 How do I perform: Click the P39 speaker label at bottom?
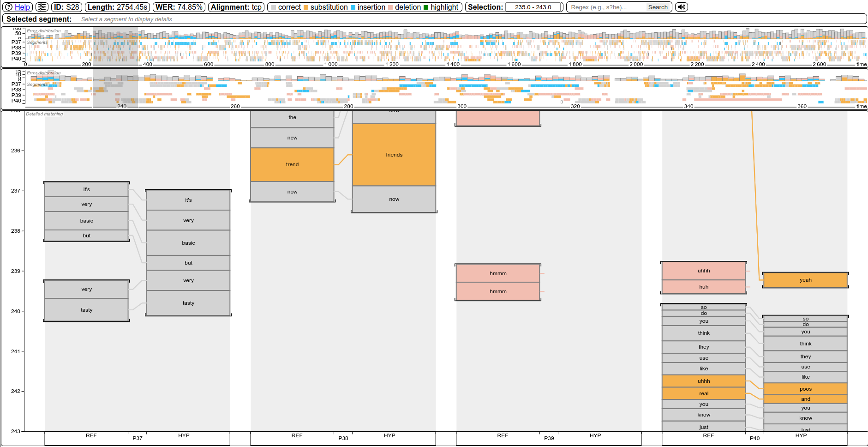[x=549, y=438]
